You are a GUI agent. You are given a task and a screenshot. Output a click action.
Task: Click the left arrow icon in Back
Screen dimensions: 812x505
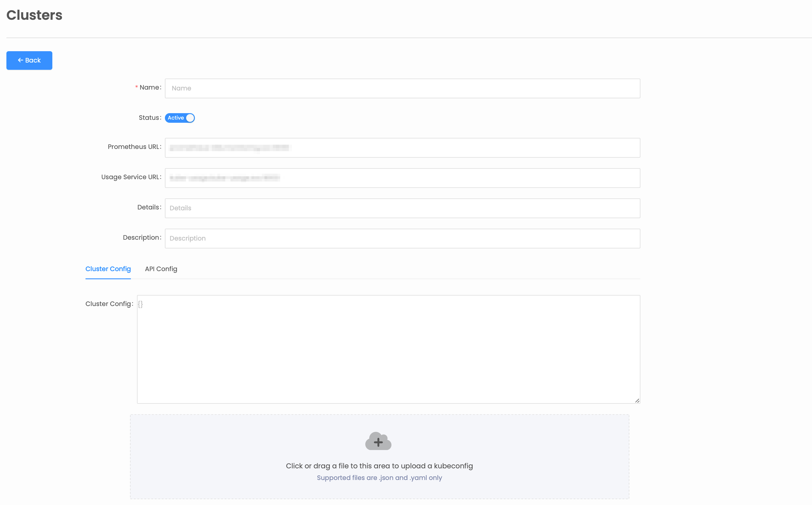[x=20, y=61]
